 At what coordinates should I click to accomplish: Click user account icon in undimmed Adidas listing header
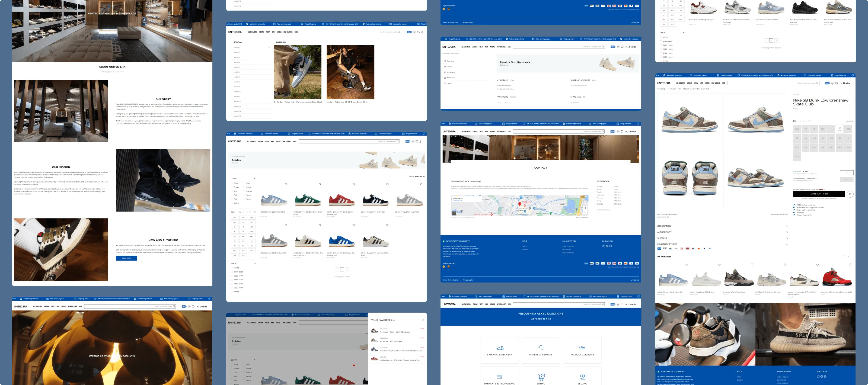point(420,142)
